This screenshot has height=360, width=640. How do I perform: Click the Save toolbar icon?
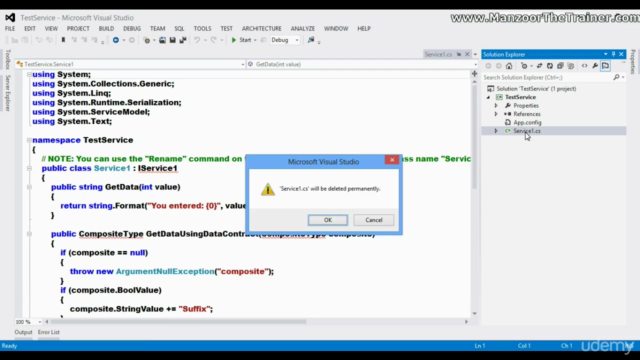172,40
